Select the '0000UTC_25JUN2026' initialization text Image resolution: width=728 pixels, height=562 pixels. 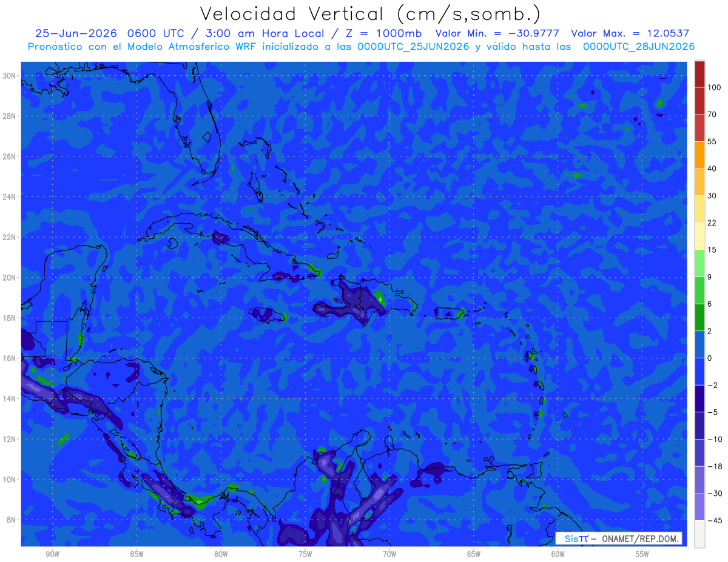tap(413, 47)
